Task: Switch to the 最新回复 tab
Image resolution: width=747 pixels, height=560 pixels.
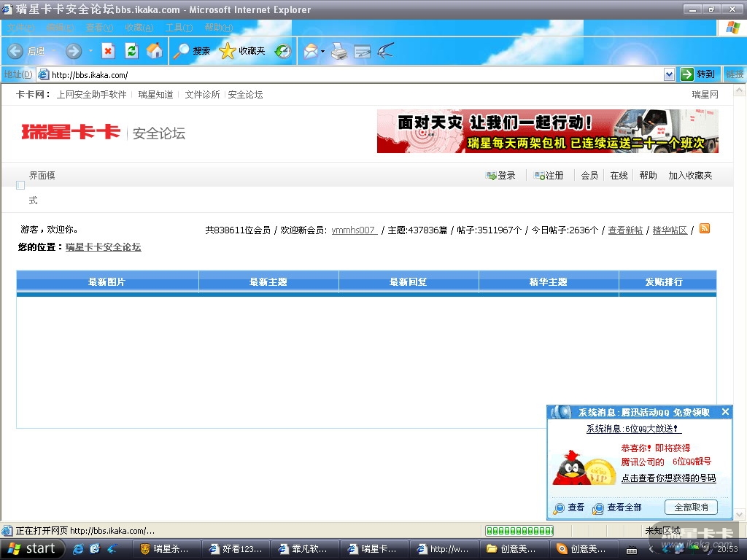Action: 409,282
